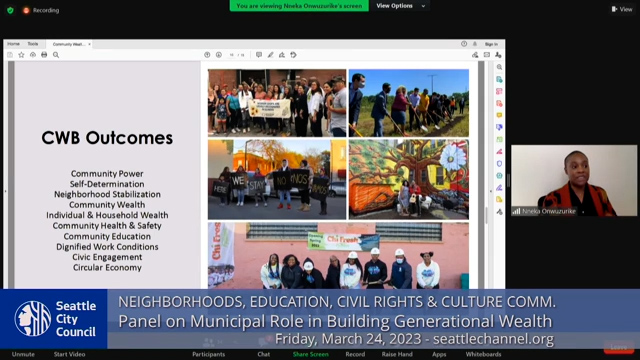Click the Sign In button in Acrobat
The width and height of the screenshot is (640, 360).
(491, 44)
